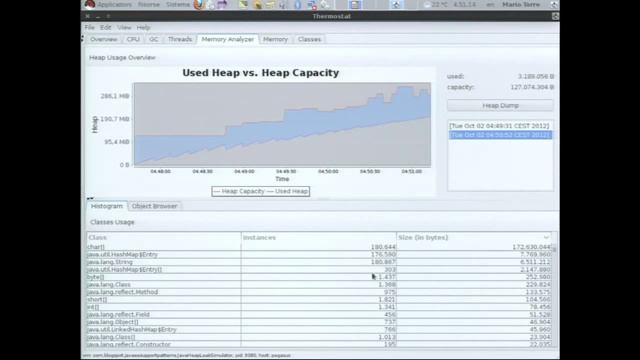Screen dimensions: 640x360
Task: Switch to the CPU tab
Action: click(133, 39)
